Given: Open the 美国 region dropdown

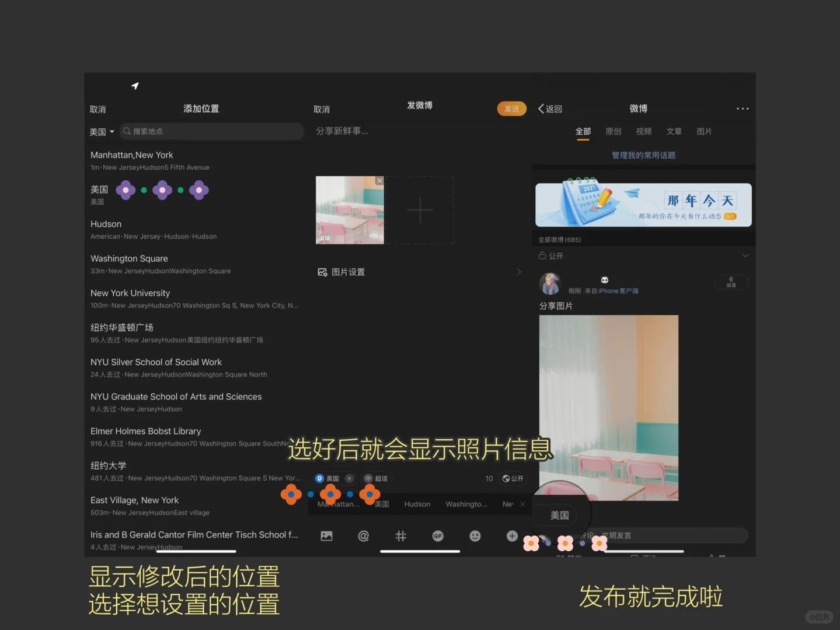Looking at the screenshot, I should click(x=102, y=131).
